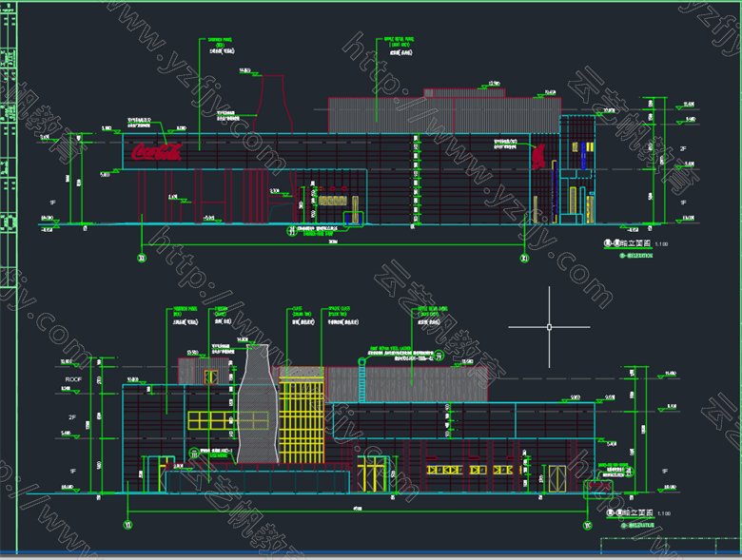Select the upper elevation drawing title 立面图
742x560 pixels.
click(x=628, y=243)
